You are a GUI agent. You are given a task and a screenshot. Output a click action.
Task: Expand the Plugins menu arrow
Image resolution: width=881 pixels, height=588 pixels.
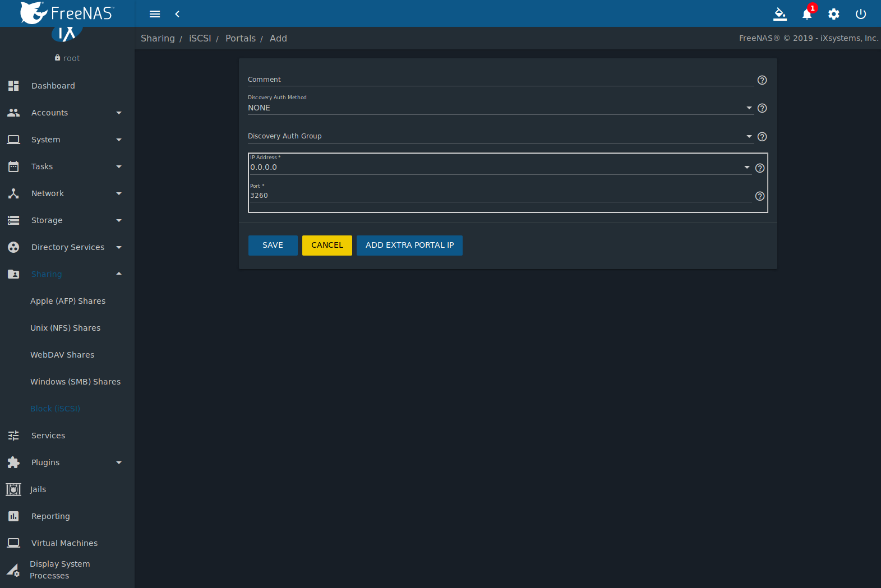coord(119,462)
